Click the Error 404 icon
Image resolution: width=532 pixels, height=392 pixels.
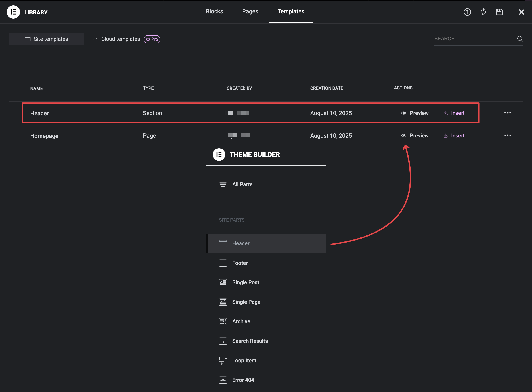223,380
